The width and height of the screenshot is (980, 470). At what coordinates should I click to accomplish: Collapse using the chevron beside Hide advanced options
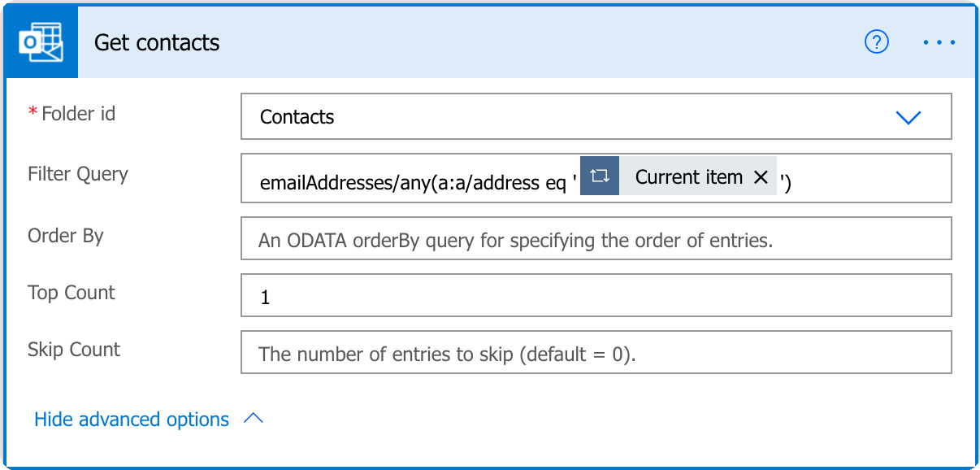[254, 419]
